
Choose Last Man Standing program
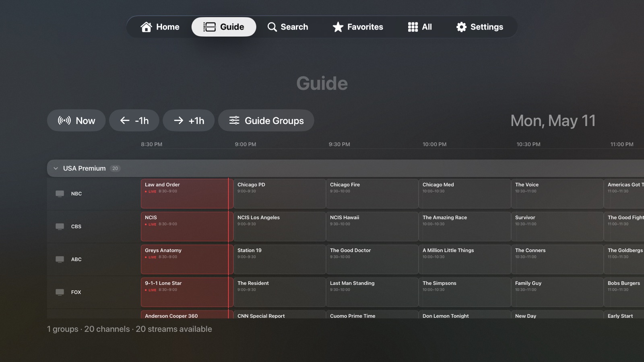372,292
